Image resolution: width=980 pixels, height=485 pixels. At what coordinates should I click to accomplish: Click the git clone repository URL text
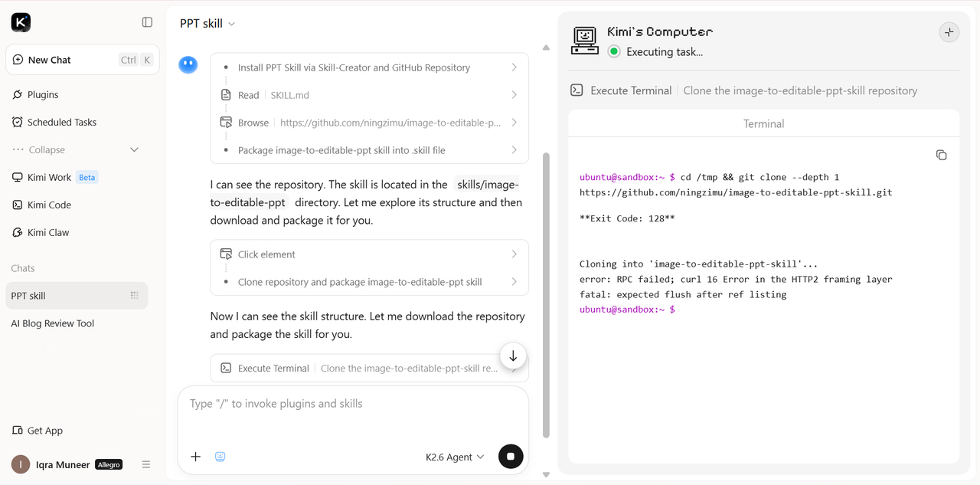pyautogui.click(x=736, y=192)
